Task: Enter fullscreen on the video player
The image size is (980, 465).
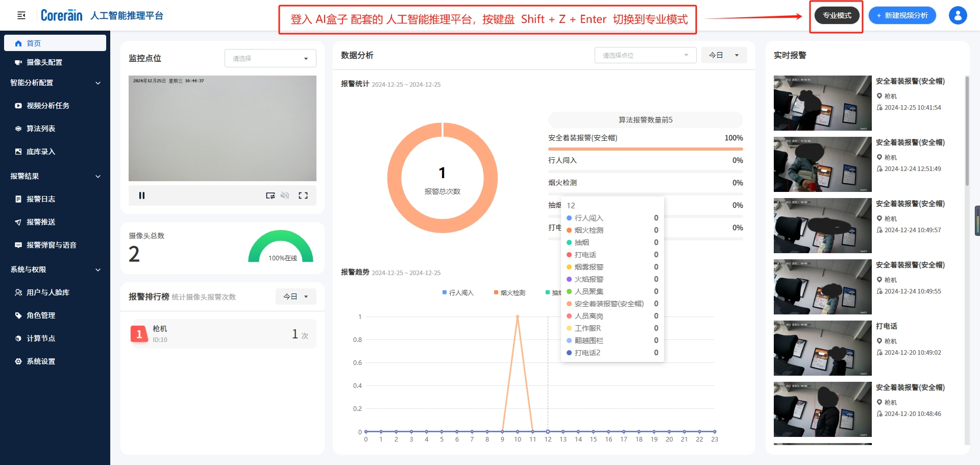Action: click(303, 195)
